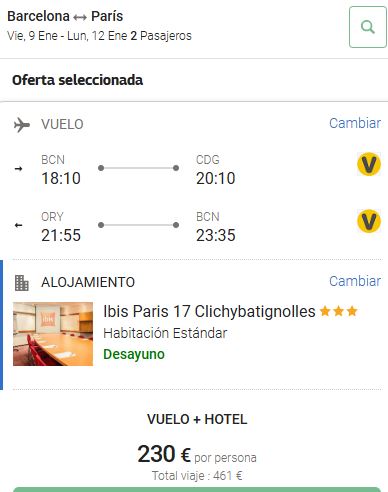Click the outbound right-arrow icon
The image size is (388, 492).
click(19, 169)
